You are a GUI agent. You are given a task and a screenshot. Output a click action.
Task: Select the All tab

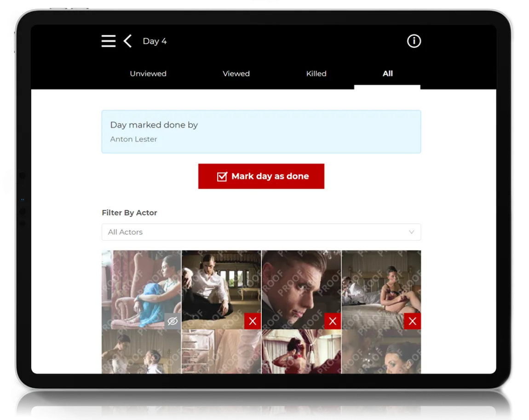tap(387, 74)
